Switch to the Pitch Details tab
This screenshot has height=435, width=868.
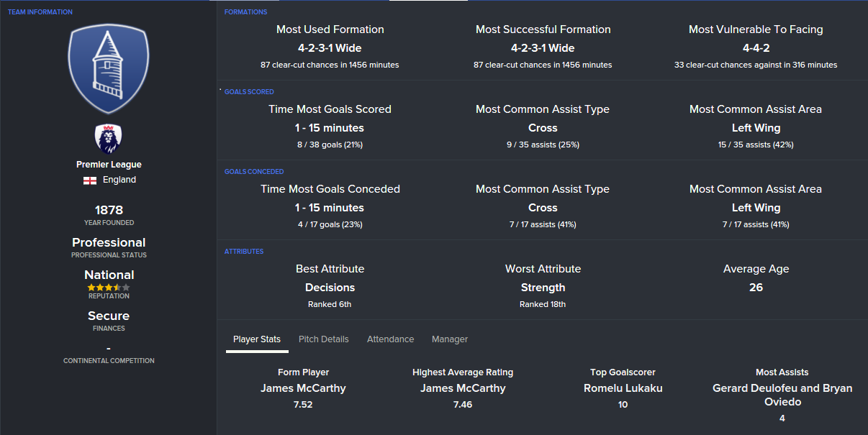(323, 339)
